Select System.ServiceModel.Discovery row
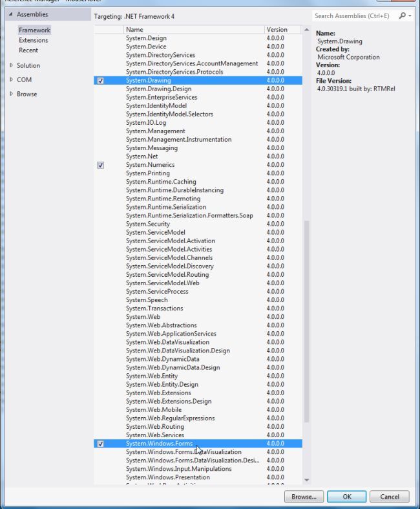This screenshot has height=509, width=420. click(198, 266)
